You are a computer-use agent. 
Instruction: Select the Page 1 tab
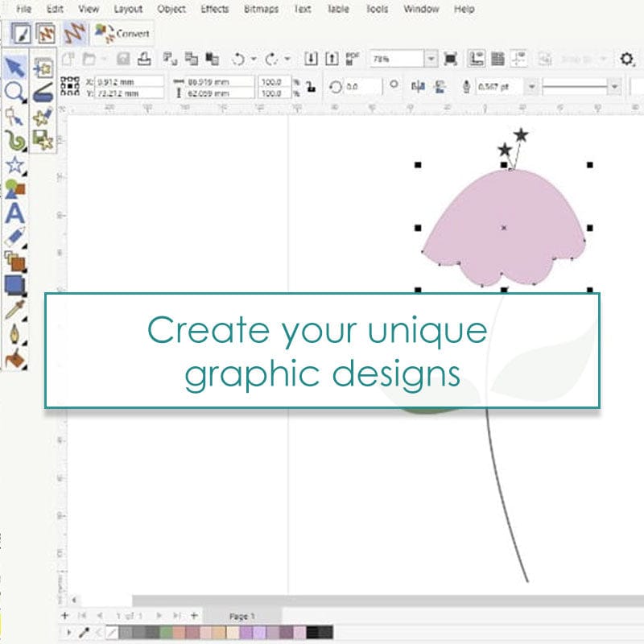pyautogui.click(x=242, y=616)
